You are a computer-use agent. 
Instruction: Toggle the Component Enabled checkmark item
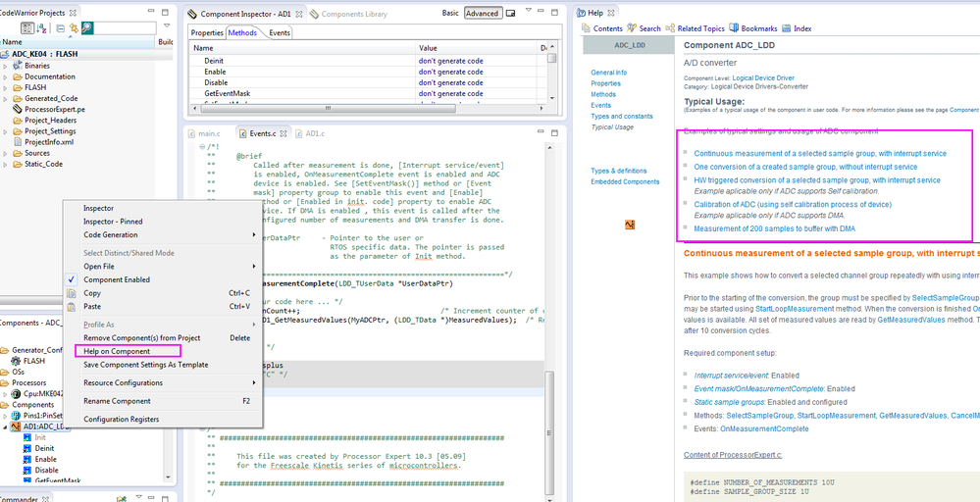(x=116, y=279)
